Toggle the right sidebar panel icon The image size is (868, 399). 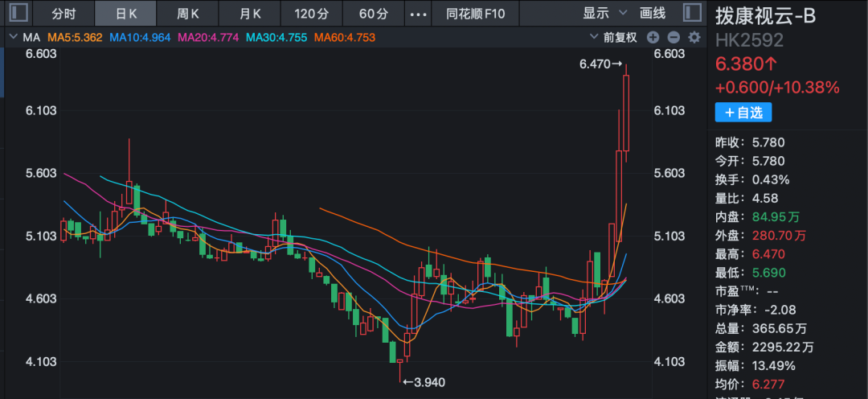(x=691, y=13)
